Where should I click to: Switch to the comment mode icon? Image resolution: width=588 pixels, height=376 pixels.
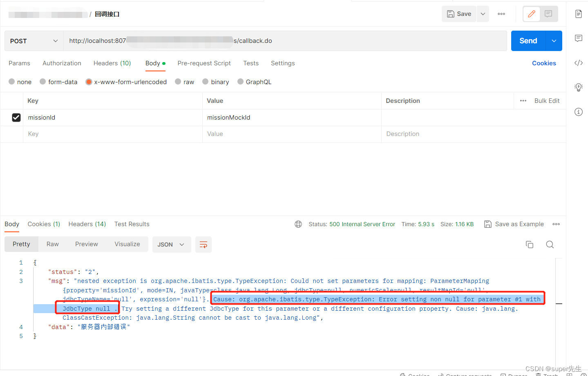(548, 14)
